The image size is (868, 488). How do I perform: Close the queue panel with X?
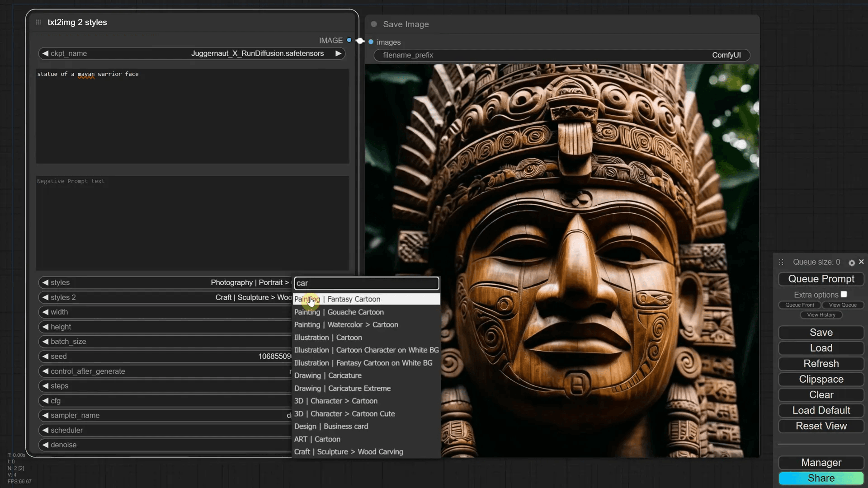[861, 262]
